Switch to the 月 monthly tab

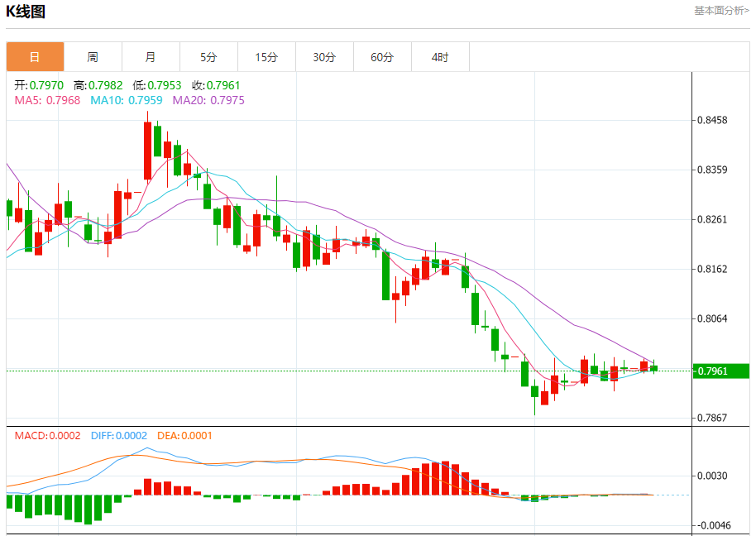[151, 57]
